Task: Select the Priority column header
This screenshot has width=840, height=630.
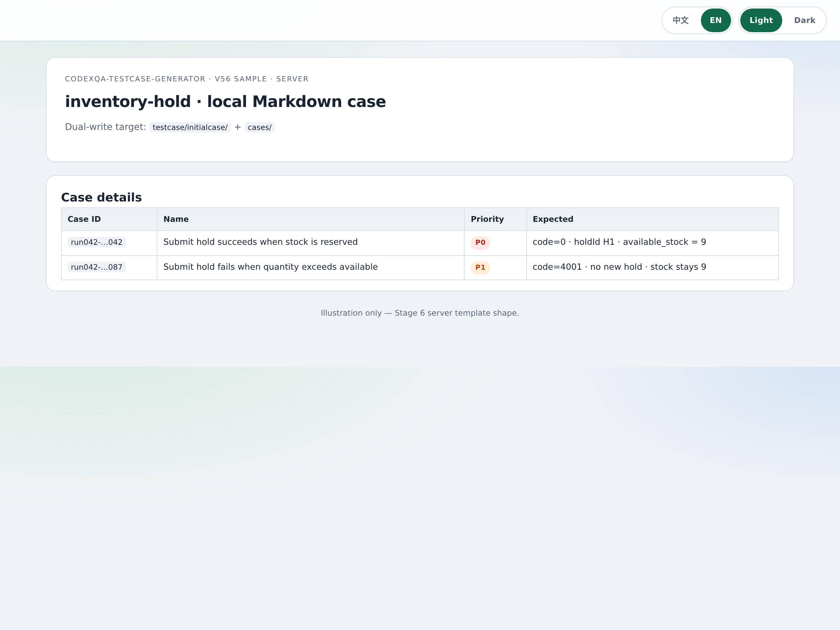Action: (495, 219)
